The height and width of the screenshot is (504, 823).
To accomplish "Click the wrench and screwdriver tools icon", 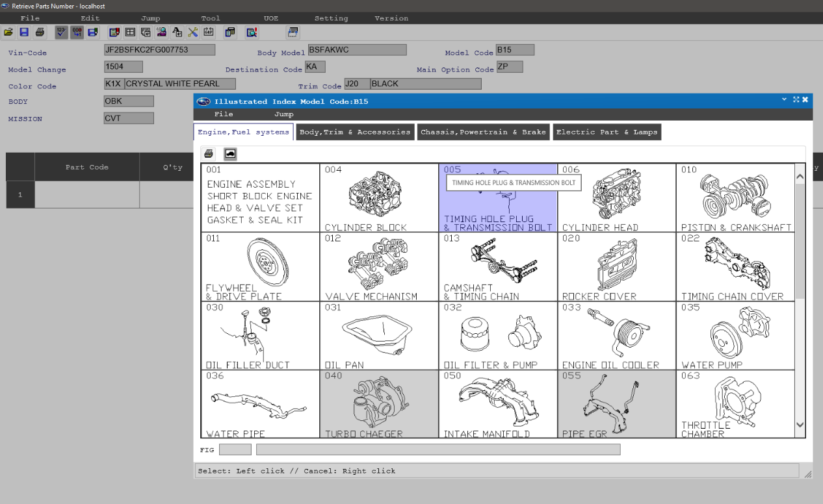I will tap(192, 32).
